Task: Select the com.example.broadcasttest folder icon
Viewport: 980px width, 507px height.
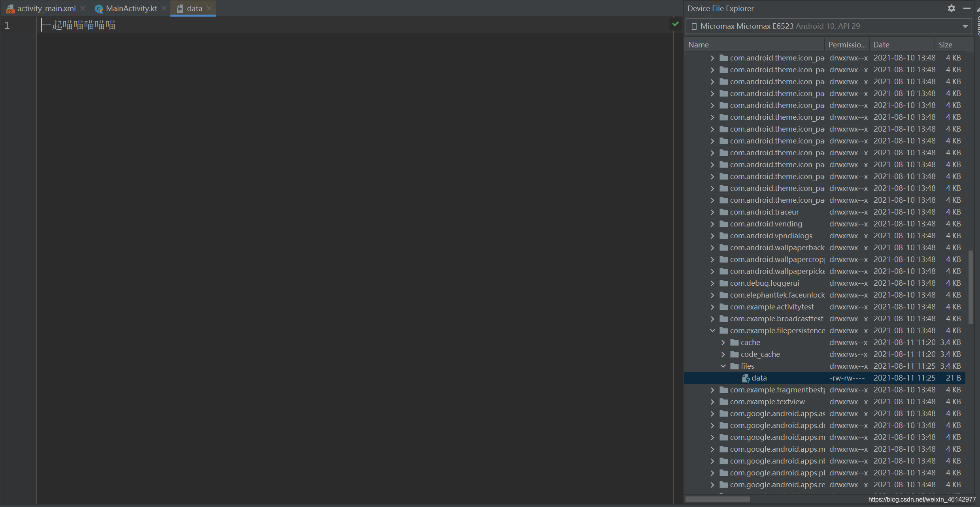Action: click(724, 319)
